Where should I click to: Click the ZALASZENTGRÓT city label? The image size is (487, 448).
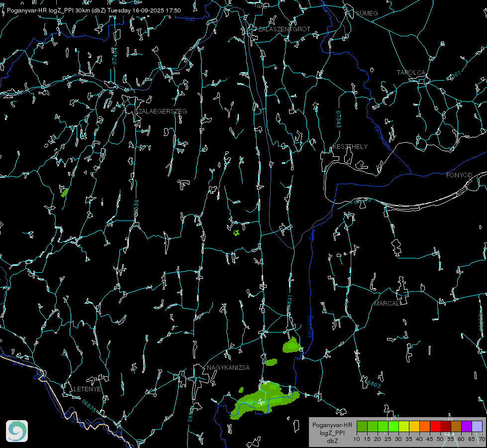click(x=285, y=29)
